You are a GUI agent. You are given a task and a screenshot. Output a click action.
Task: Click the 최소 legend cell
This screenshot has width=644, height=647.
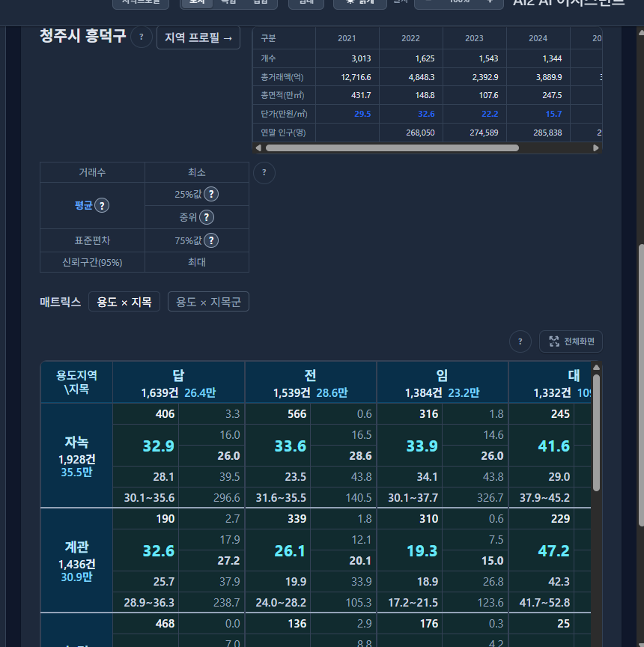pos(197,172)
